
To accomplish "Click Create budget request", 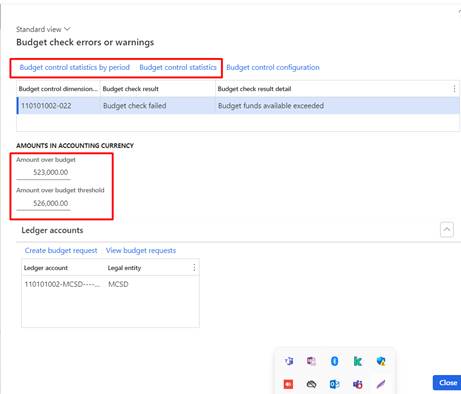I will pyautogui.click(x=61, y=250).
